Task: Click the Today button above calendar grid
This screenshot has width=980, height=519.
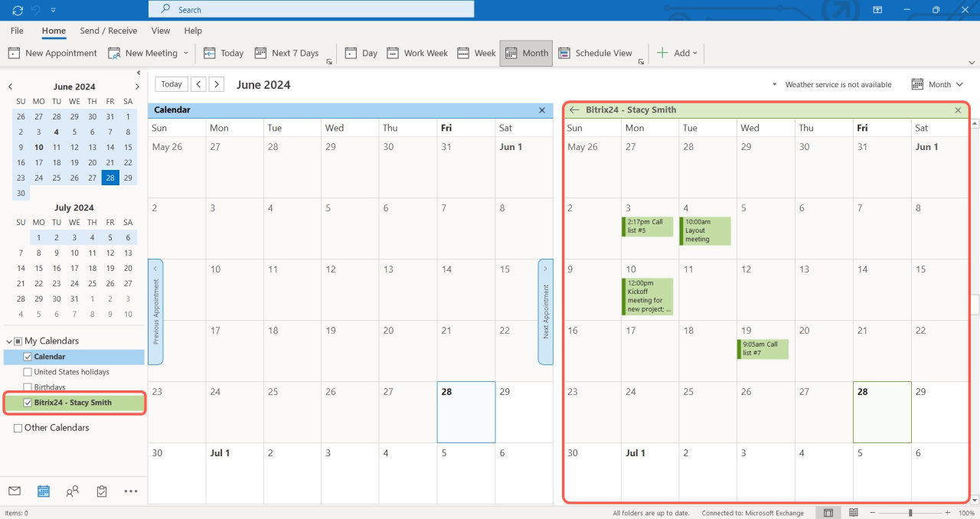Action: [x=171, y=84]
